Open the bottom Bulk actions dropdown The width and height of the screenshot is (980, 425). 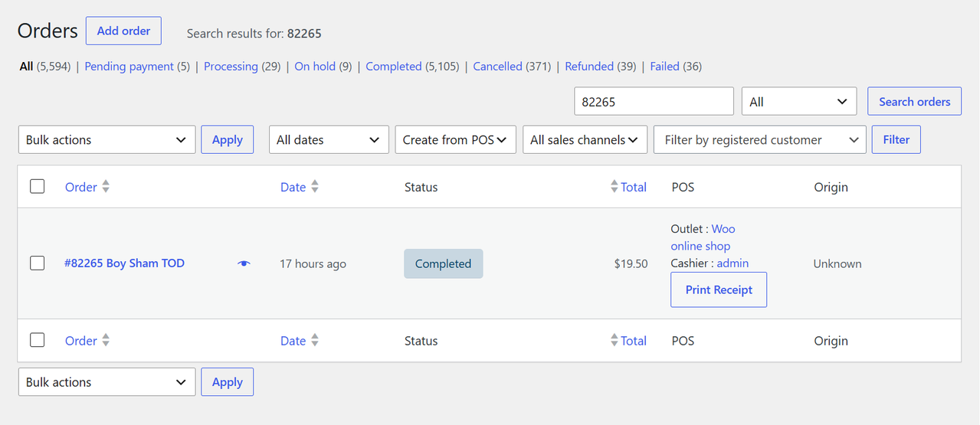pos(107,382)
